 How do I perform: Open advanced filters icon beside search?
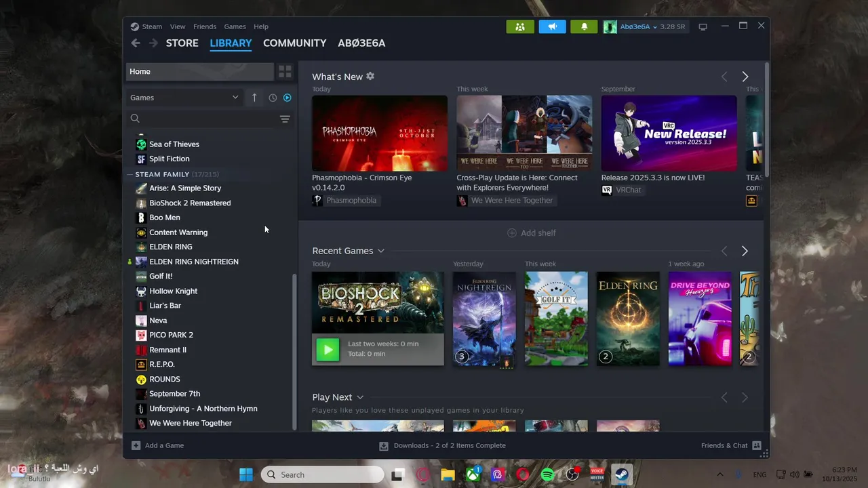point(285,119)
